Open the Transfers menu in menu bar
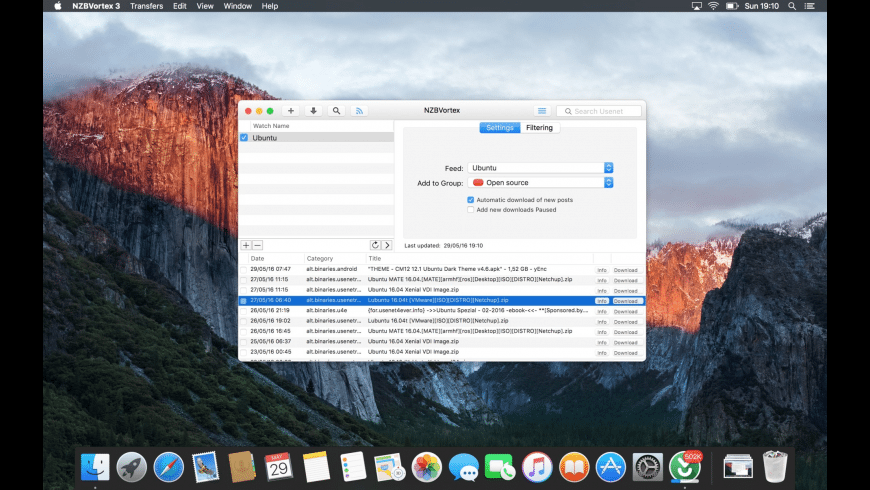 146,6
